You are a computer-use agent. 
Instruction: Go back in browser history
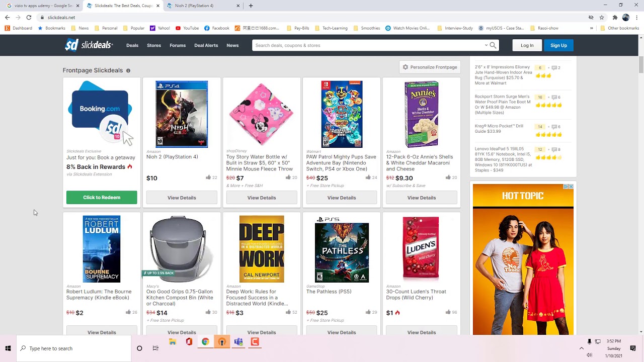click(7, 17)
